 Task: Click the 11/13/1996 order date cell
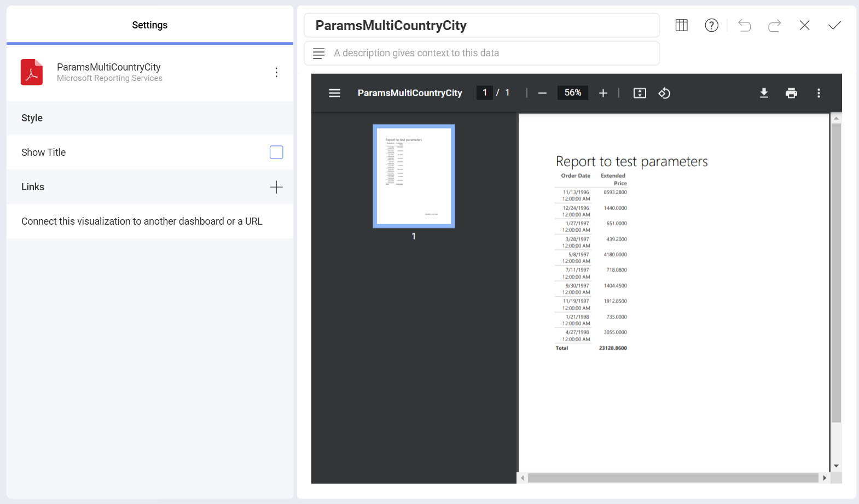(576, 196)
